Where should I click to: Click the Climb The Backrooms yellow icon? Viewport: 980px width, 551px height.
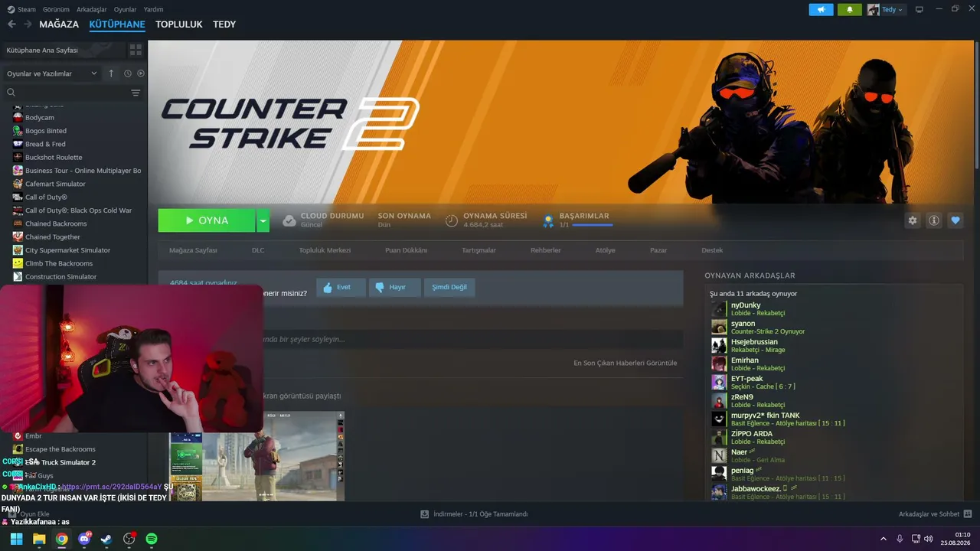pyautogui.click(x=18, y=263)
